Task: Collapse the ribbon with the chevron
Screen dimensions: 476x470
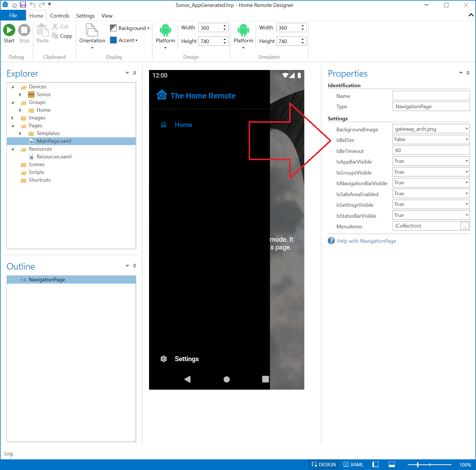Action: click(471, 15)
